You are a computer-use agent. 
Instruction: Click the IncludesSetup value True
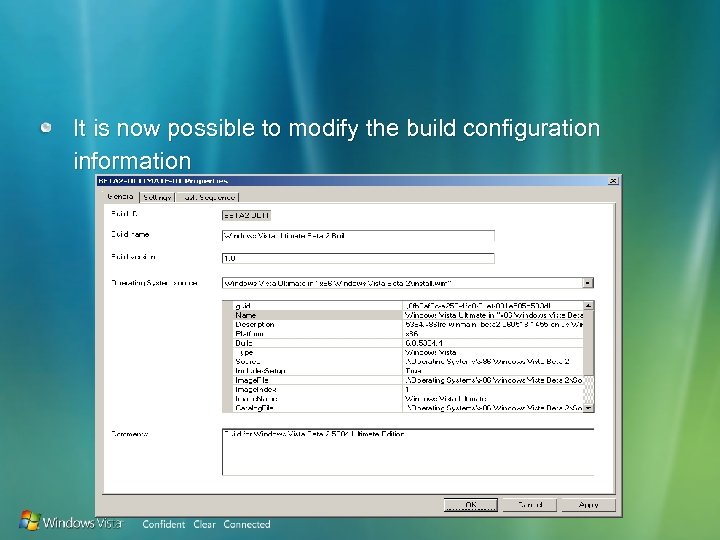point(493,371)
